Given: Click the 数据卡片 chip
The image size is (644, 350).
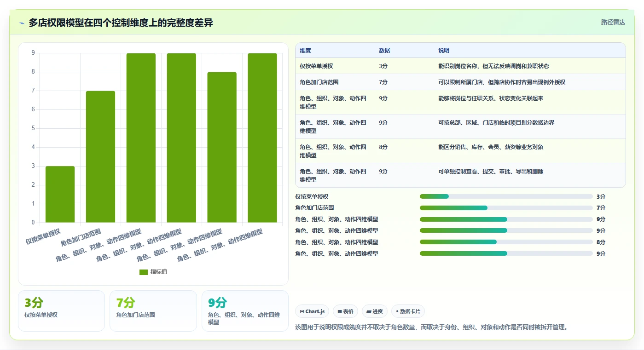Looking at the screenshot, I should point(408,311).
